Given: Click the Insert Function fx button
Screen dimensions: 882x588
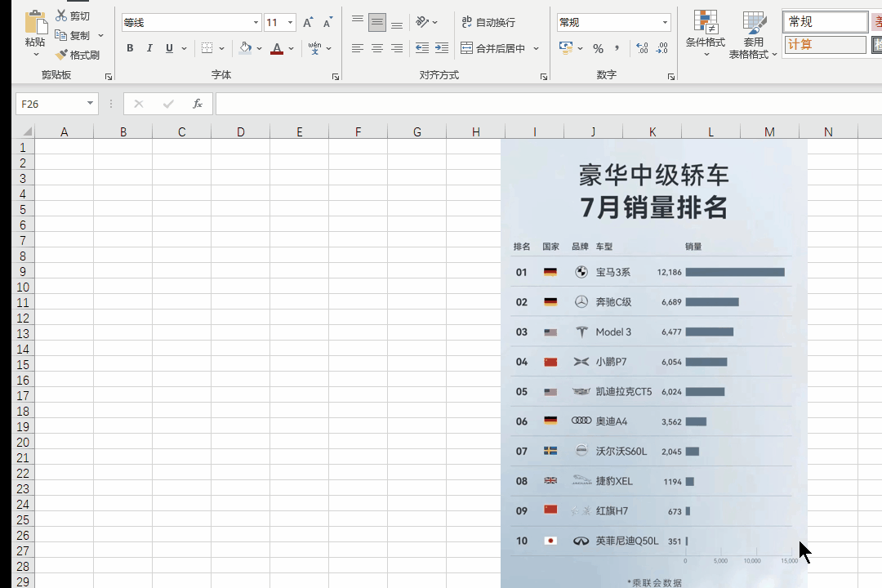Looking at the screenshot, I should pyautogui.click(x=198, y=104).
